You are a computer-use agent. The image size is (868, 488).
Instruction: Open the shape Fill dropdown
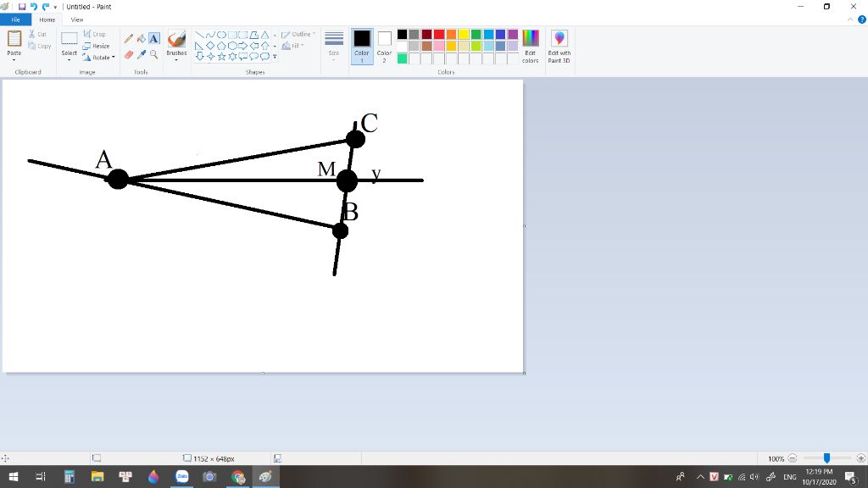click(x=293, y=46)
